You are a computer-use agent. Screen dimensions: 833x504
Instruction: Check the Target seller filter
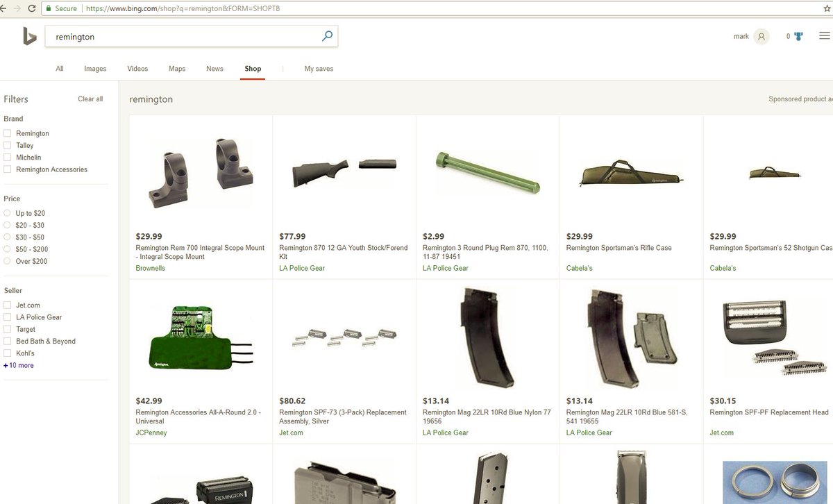pyautogui.click(x=7, y=329)
